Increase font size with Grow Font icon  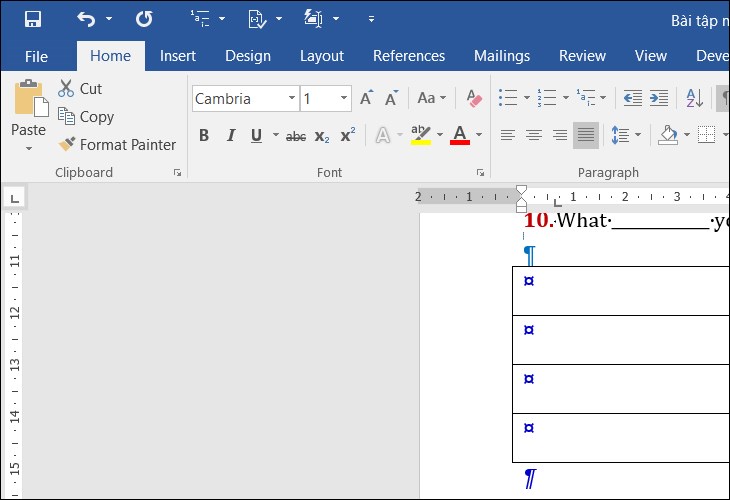tap(367, 98)
